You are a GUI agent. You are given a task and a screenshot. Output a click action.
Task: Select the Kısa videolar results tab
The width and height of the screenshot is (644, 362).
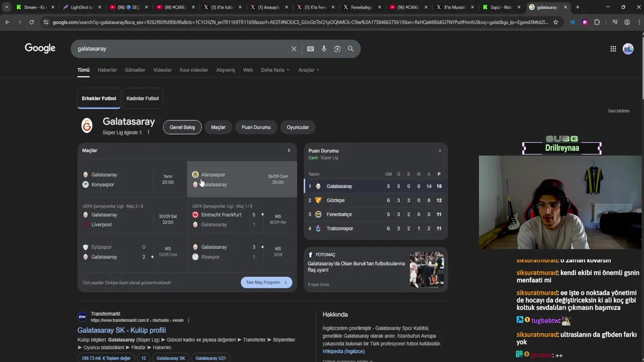[194, 70]
